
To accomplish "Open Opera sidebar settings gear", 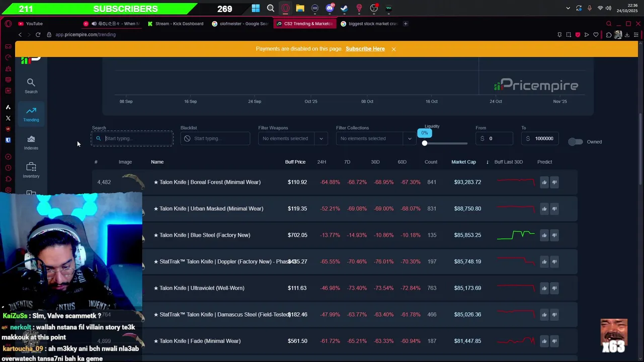I will point(8,190).
